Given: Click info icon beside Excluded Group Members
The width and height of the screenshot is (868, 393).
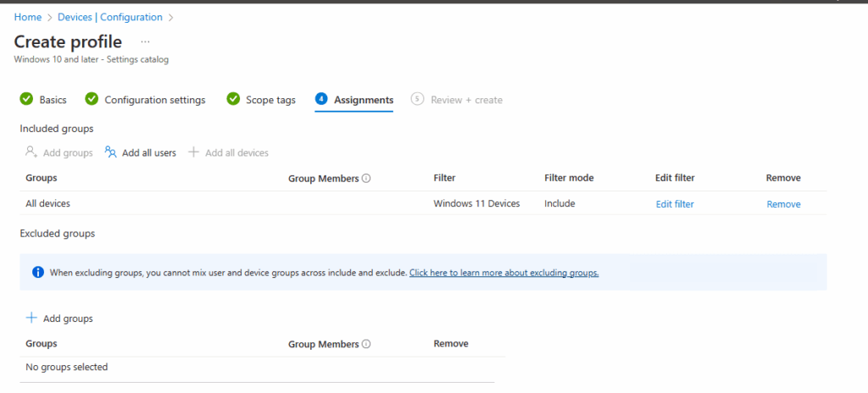Looking at the screenshot, I should [366, 345].
